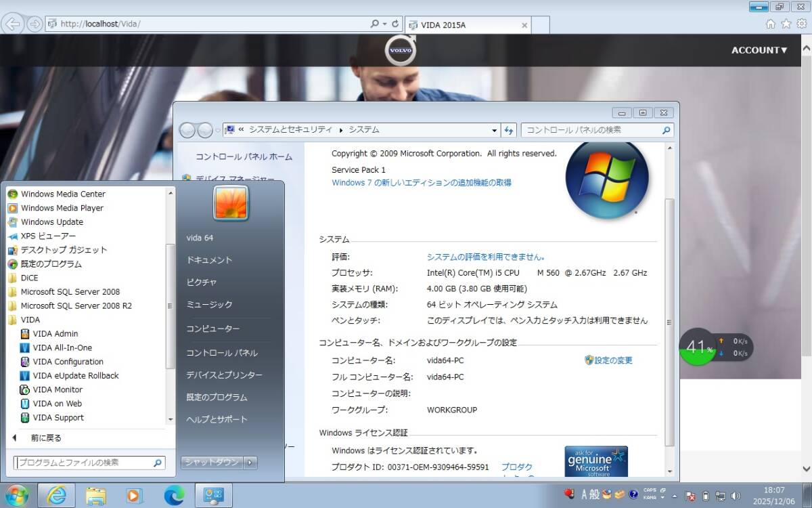The height and width of the screenshot is (508, 812).
Task: Click the IME help question mark icon
Action: click(x=633, y=494)
